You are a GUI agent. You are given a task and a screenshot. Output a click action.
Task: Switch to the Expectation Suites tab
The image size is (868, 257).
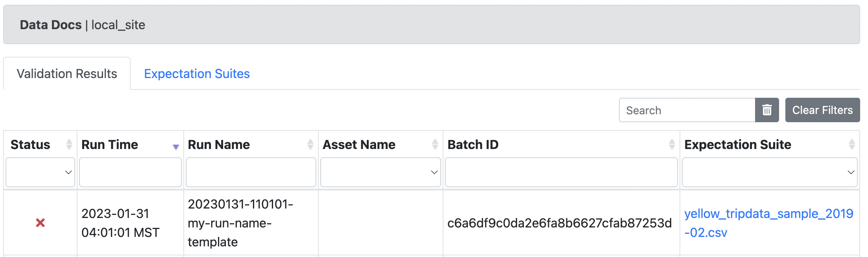[197, 74]
